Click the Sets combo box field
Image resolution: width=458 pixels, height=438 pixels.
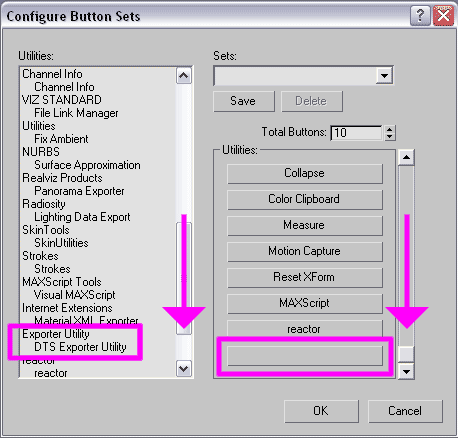click(303, 76)
